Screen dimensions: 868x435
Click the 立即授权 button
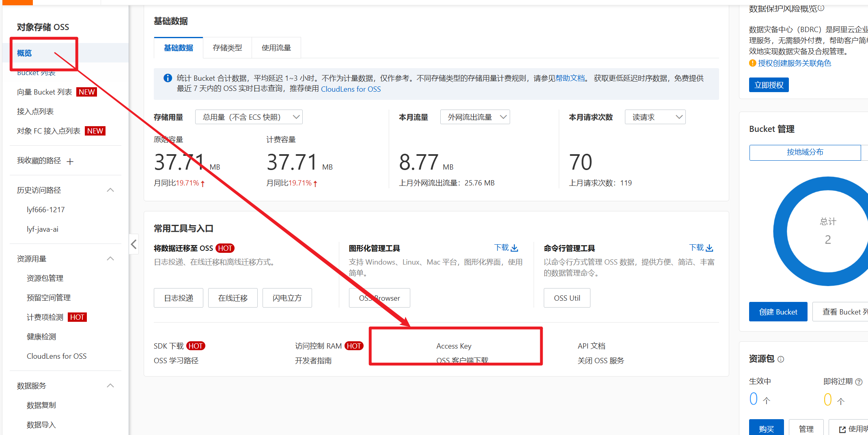[769, 85]
